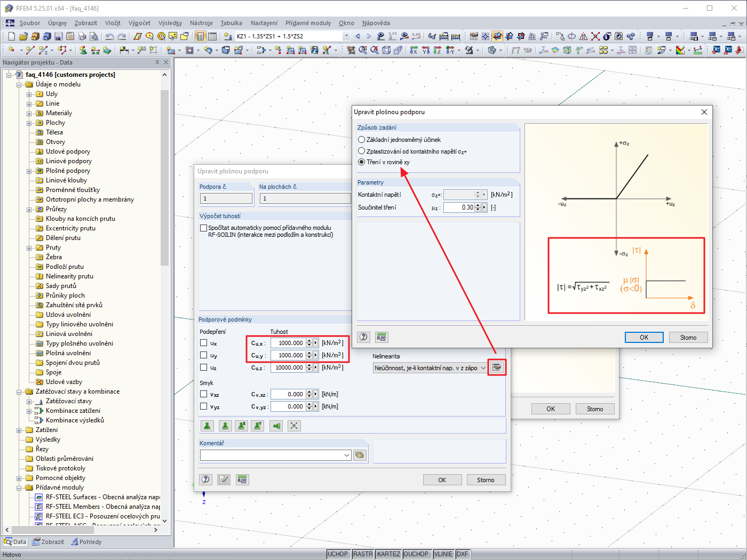The height and width of the screenshot is (560, 747).
Task: Click the help icon in the friction dialog
Action: (x=364, y=337)
